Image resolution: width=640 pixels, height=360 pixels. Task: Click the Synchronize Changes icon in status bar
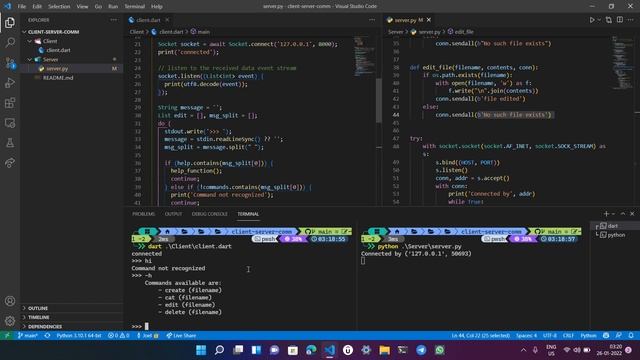tap(47, 336)
